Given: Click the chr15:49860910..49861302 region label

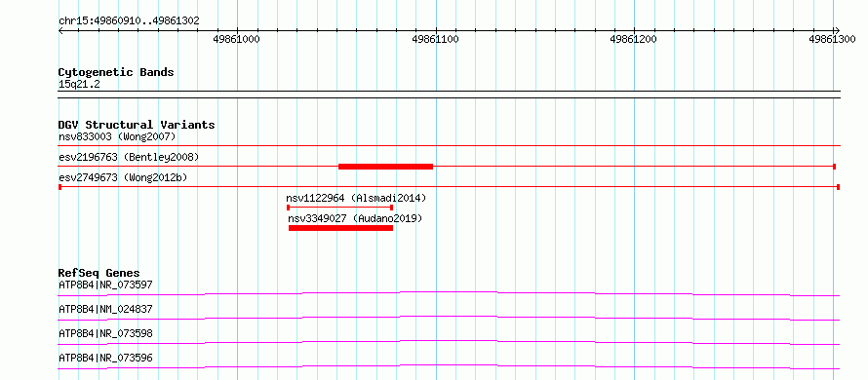Looking at the screenshot, I should [x=129, y=21].
